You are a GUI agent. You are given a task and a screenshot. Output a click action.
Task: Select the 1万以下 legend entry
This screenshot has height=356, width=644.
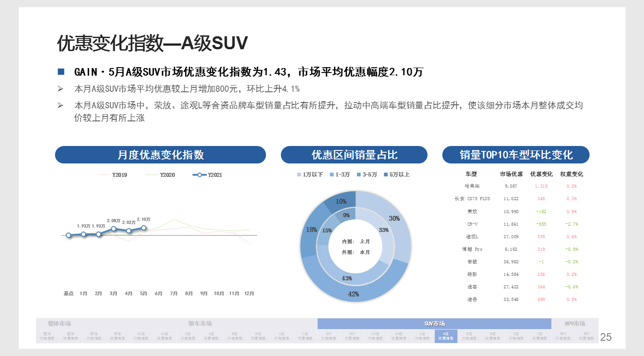[313, 174]
